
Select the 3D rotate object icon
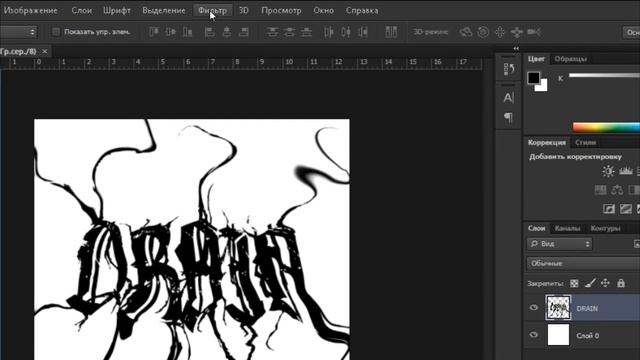pyautogui.click(x=466, y=32)
